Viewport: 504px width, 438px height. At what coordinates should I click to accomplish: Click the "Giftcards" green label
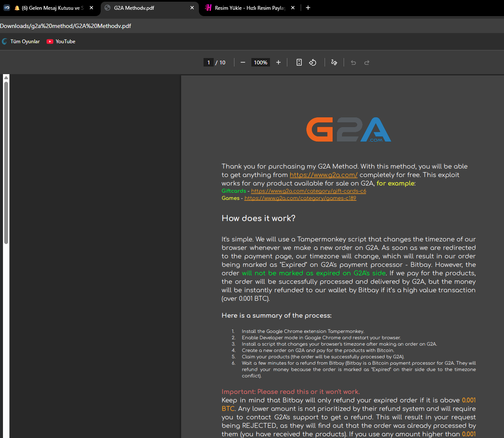[x=234, y=191]
